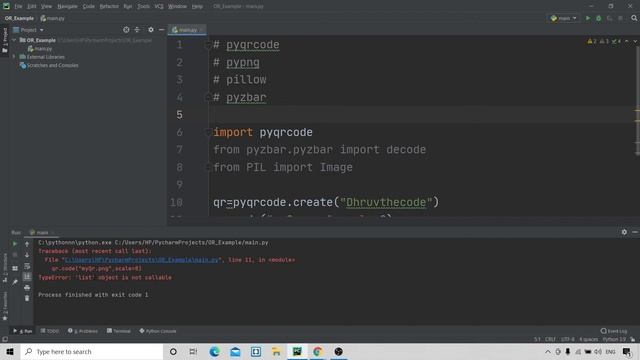
Task: Open Run panel settings gear
Action: [624, 232]
